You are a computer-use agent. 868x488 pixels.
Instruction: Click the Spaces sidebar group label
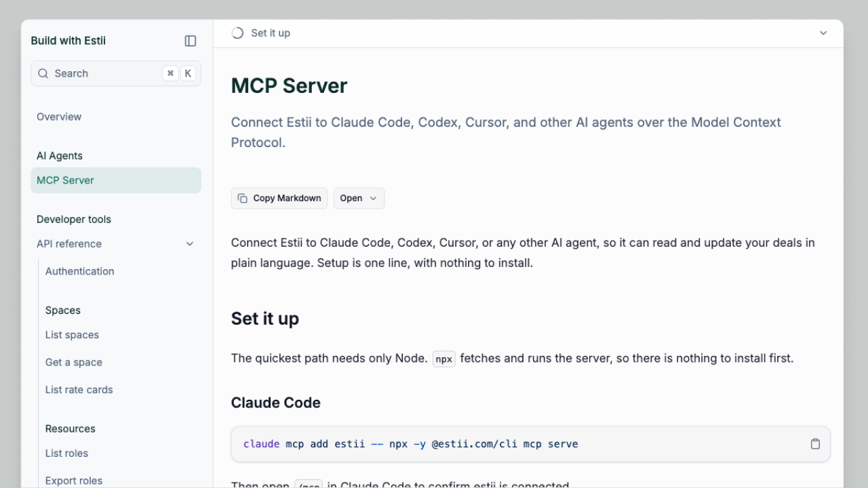point(63,310)
